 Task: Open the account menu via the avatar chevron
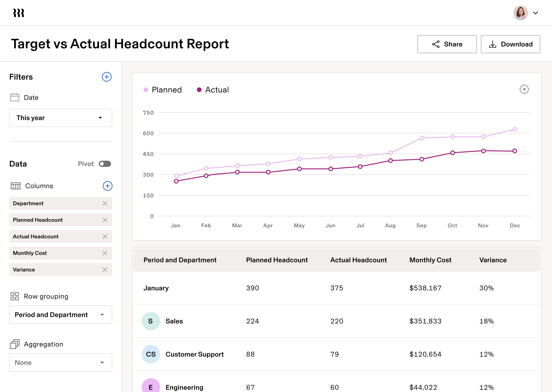[536, 13]
